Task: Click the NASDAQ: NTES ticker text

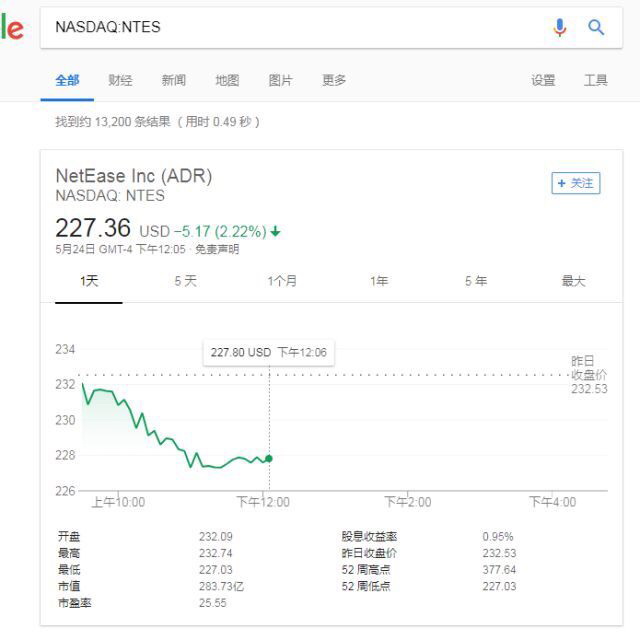Action: click(x=110, y=196)
